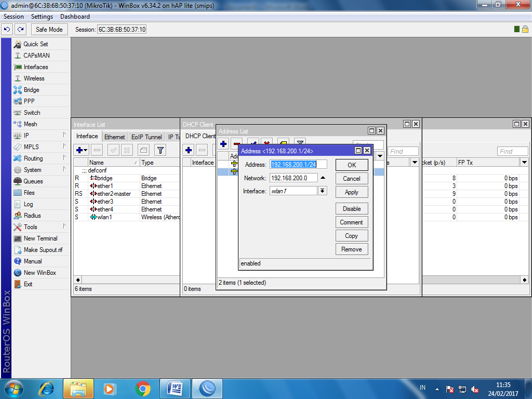Select the bridge interface row
Viewport: 532px width, 399px height.
tap(127, 178)
